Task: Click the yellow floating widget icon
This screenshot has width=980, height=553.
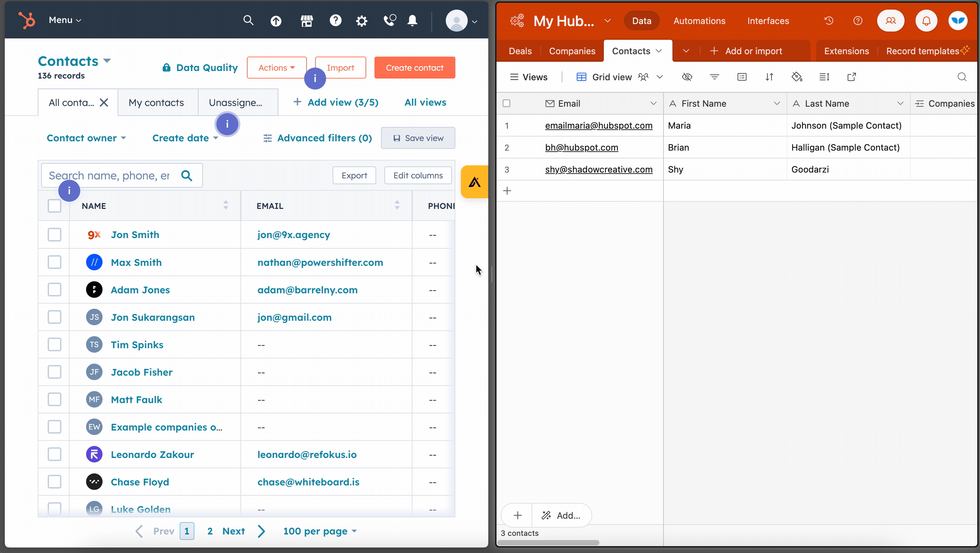Action: 475,181
